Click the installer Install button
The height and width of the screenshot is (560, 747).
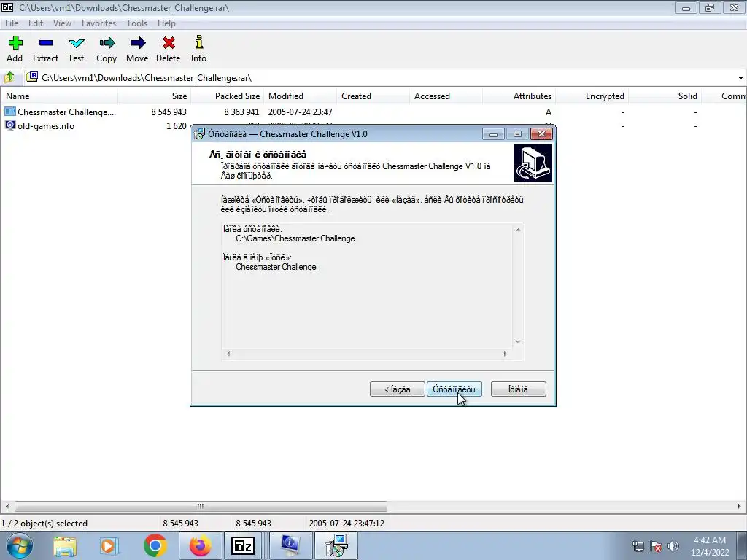[454, 389]
